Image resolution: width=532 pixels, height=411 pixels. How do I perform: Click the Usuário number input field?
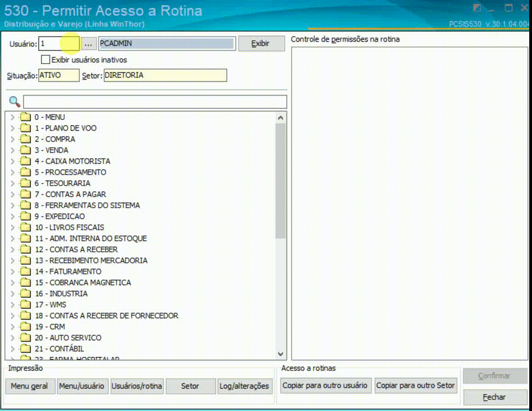point(59,44)
